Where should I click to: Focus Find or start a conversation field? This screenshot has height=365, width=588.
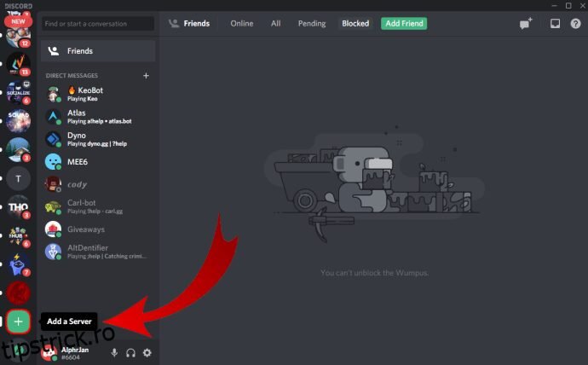[x=98, y=24]
